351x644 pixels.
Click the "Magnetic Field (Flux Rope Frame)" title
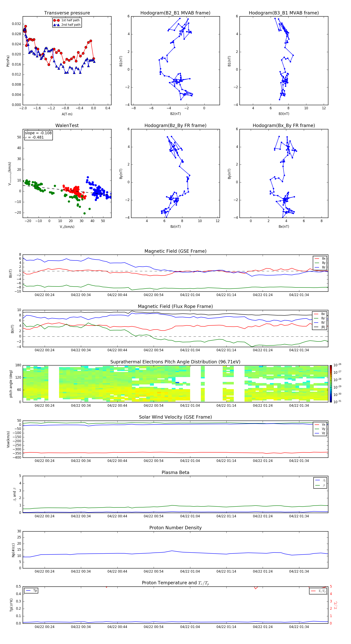click(175, 307)
